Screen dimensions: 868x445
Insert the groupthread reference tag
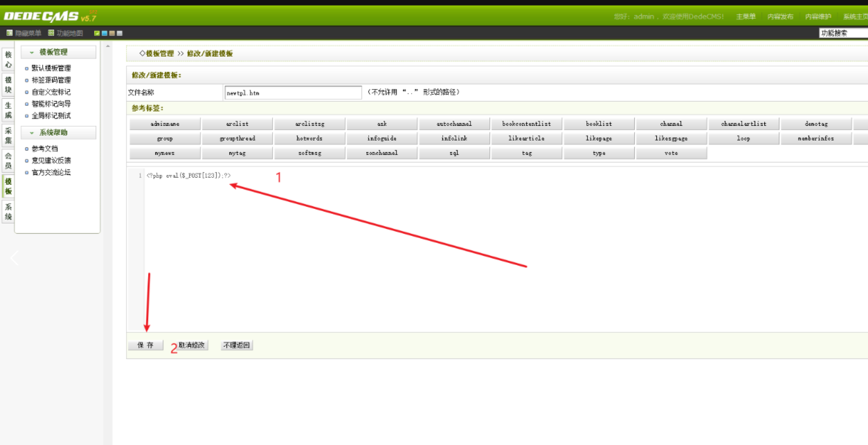click(x=237, y=138)
